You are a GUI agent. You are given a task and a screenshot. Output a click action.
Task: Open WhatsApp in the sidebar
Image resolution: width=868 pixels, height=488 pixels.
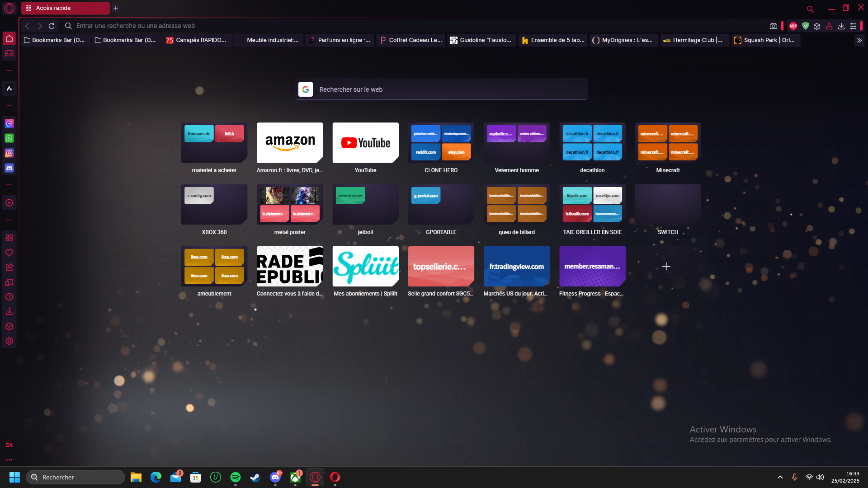(9, 138)
